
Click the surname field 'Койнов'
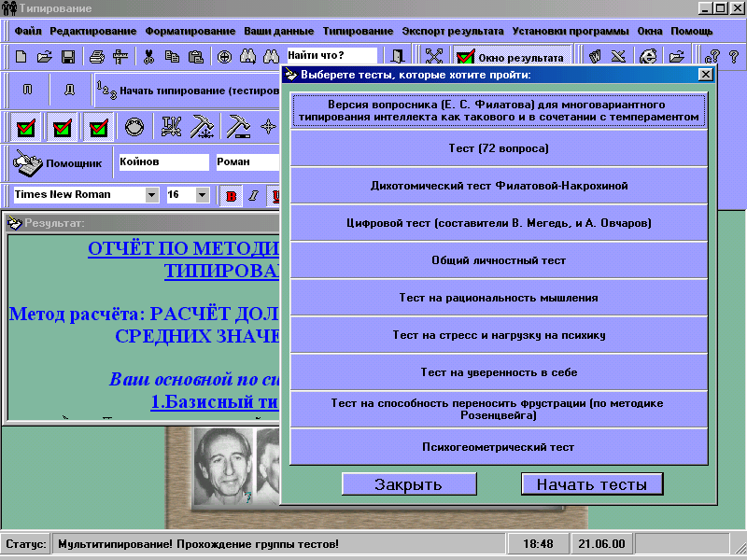tap(163, 161)
